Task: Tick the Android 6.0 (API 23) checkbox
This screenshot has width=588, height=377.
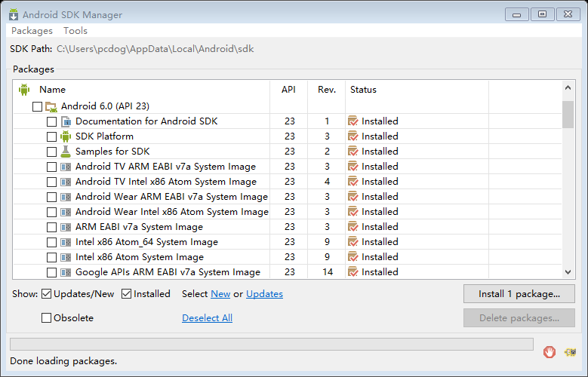Action: (37, 106)
